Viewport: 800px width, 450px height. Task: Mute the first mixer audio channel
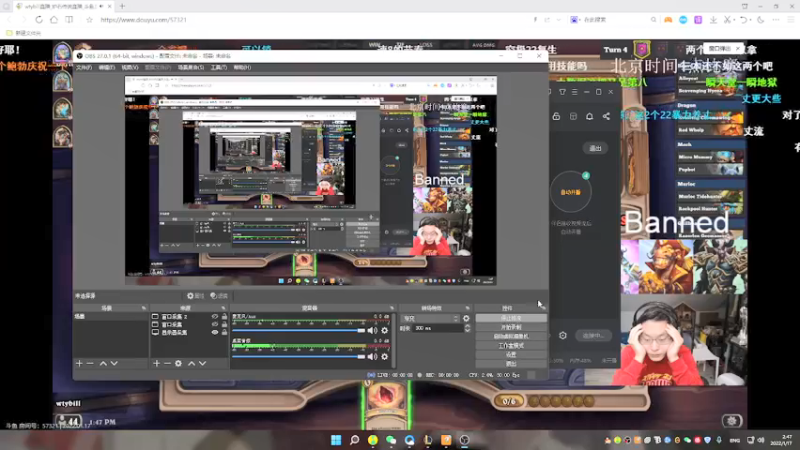pyautogui.click(x=372, y=331)
